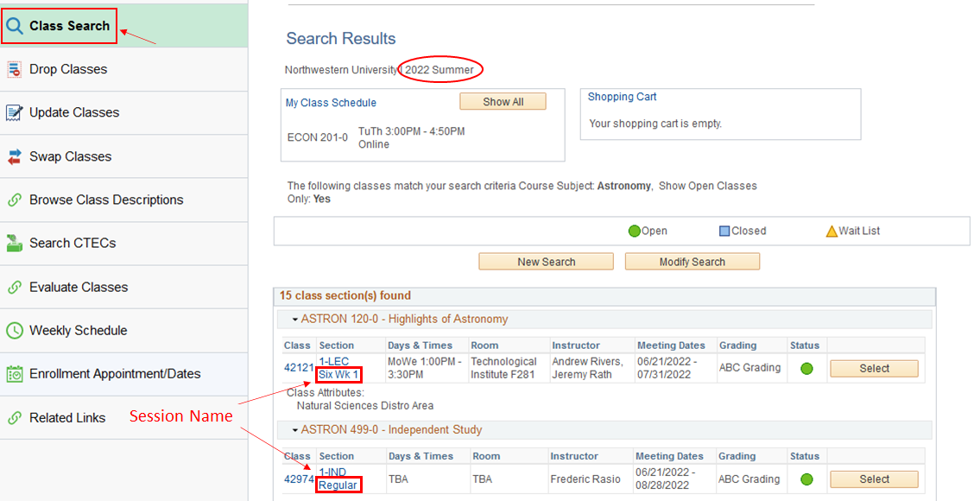The height and width of the screenshot is (501, 980).
Task: Click the Search Results heading
Action: (340, 39)
